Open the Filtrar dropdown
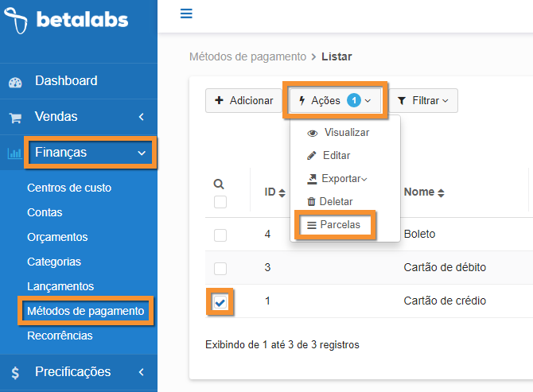 coord(423,100)
